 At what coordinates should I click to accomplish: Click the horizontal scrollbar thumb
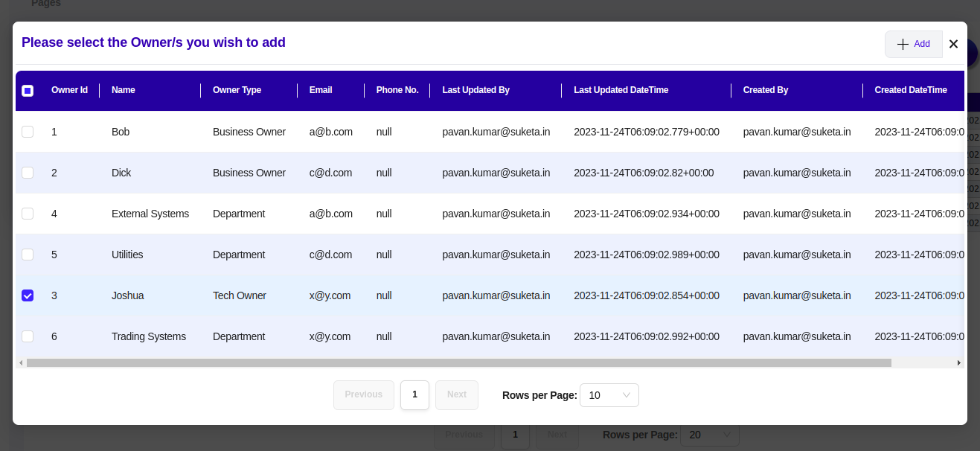click(458, 363)
